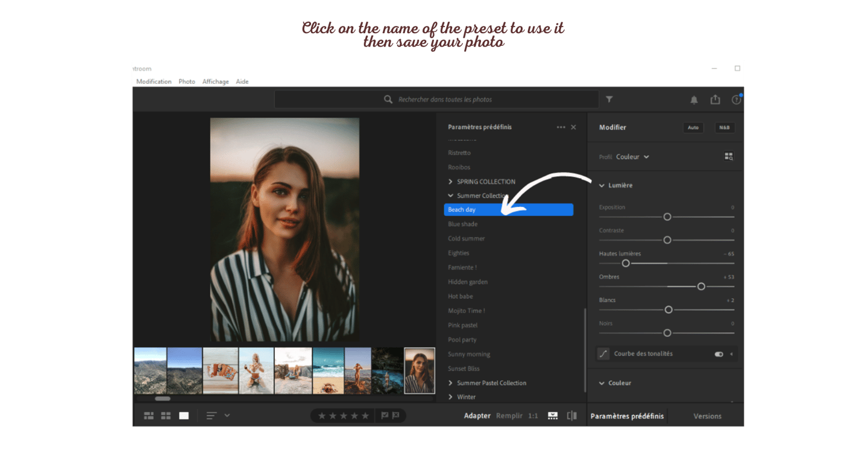868x461 pixels.
Task: Close the Paramètres prédéfinis panel
Action: click(x=573, y=127)
